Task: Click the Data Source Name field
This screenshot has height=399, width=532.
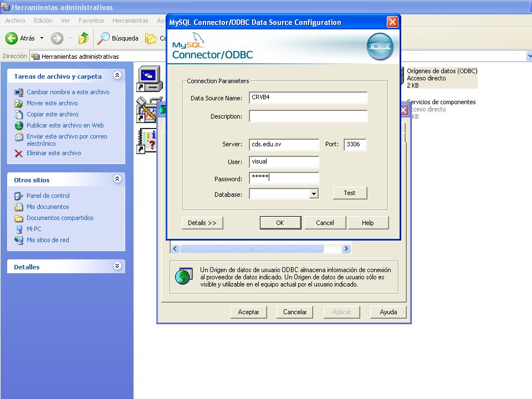Action: coord(308,98)
